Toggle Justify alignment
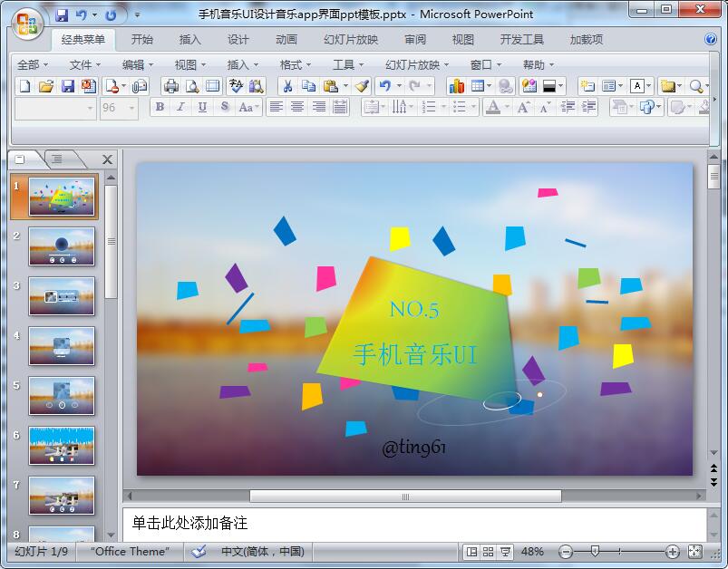Viewport: 728px width, 569px height. coord(340,107)
